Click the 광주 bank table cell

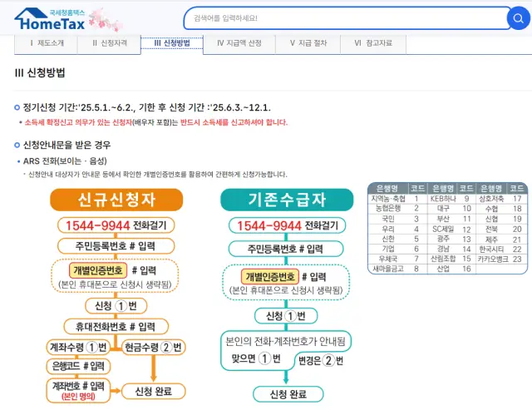[x=443, y=239]
